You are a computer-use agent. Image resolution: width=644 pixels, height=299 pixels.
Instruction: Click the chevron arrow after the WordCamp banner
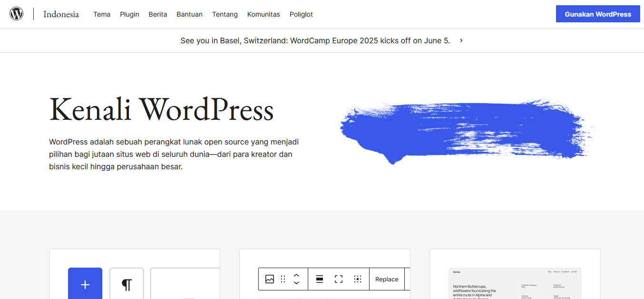(461, 40)
